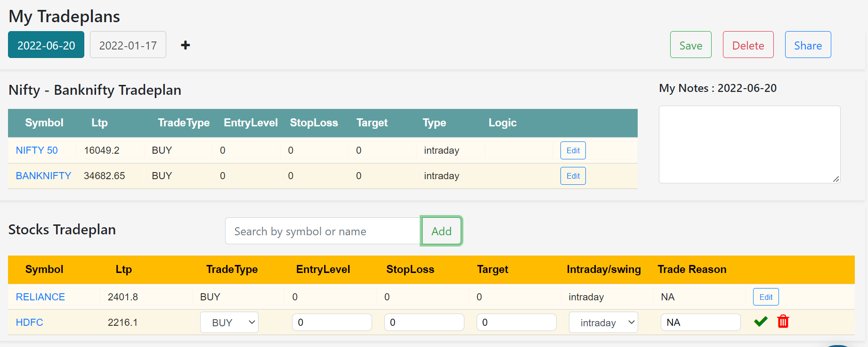Open the NIFTY 50 symbol link
Image resolution: width=868 pixels, height=347 pixels.
coord(37,150)
